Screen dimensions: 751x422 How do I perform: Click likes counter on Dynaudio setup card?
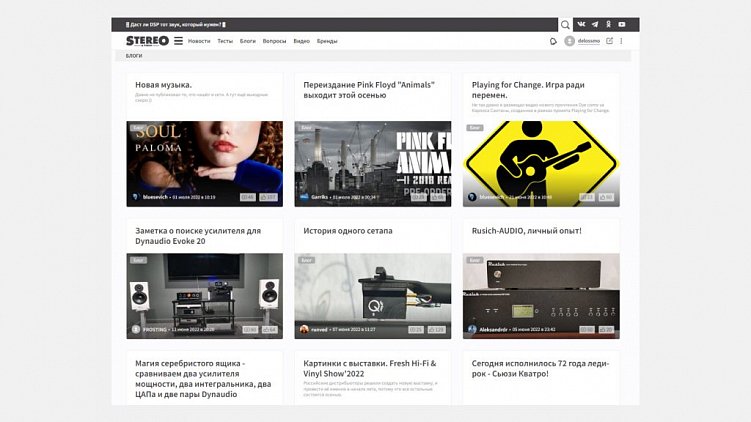(270, 330)
